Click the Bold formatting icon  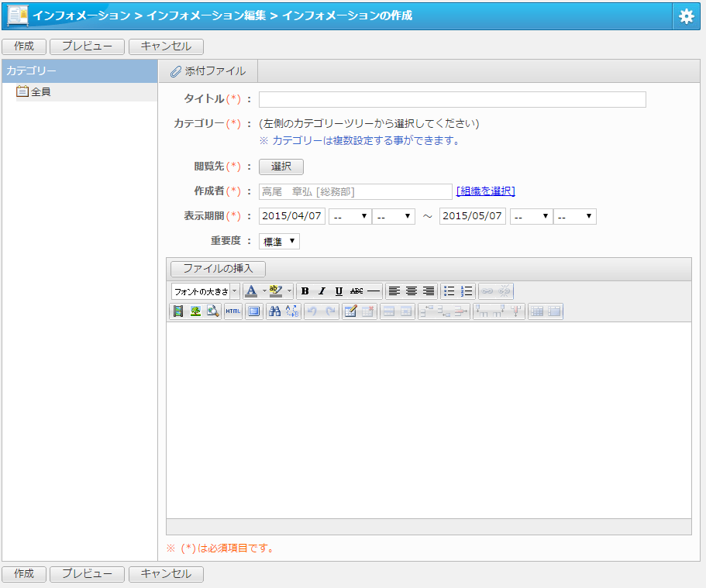tap(305, 291)
